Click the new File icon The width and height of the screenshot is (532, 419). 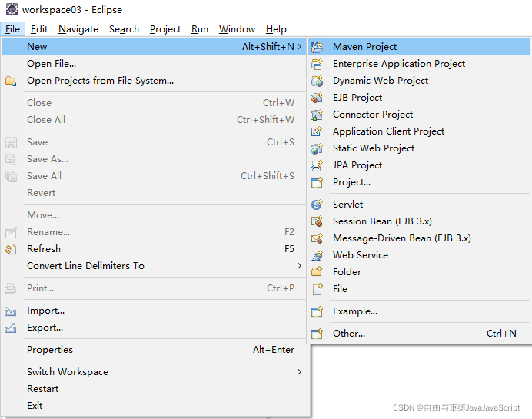tap(317, 289)
